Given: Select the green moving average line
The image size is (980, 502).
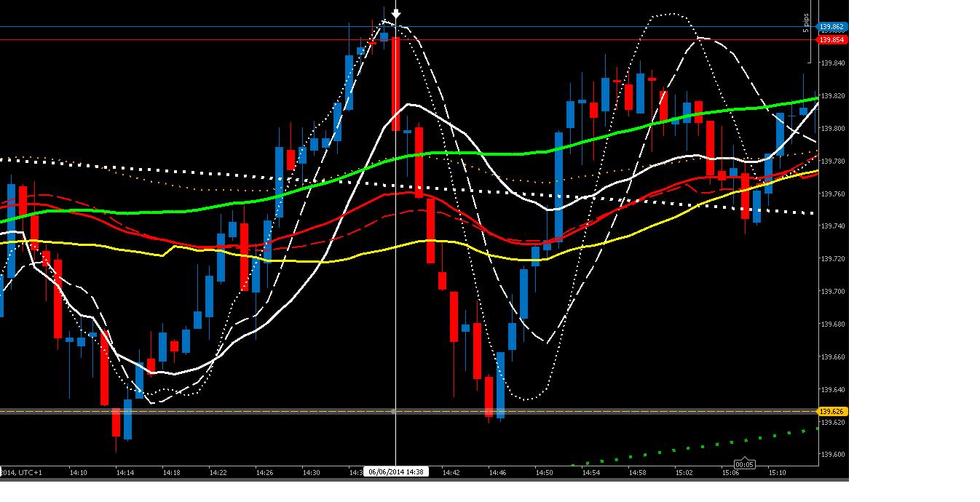Looking at the screenshot, I should pyautogui.click(x=510, y=153).
